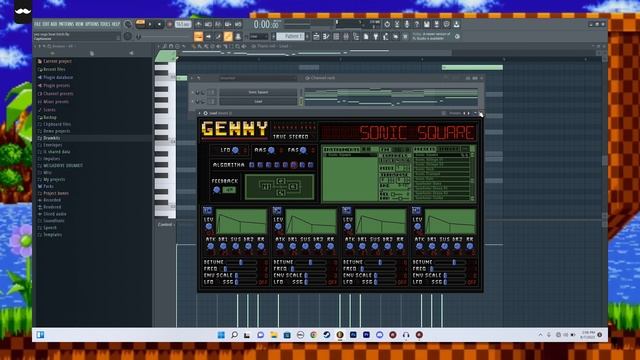
Task: Click the save icon in the top toolbar
Action: click(426, 24)
